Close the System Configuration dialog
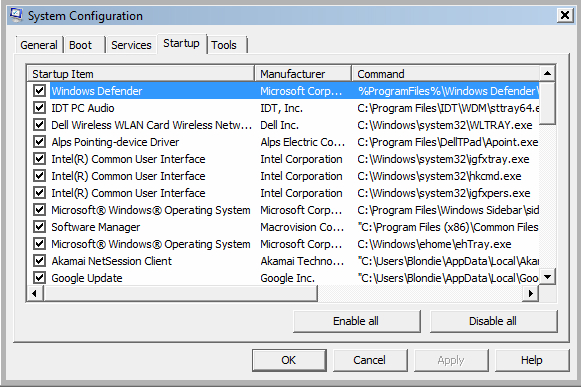Image resolution: width=581 pixels, height=387 pixels. pos(565,15)
